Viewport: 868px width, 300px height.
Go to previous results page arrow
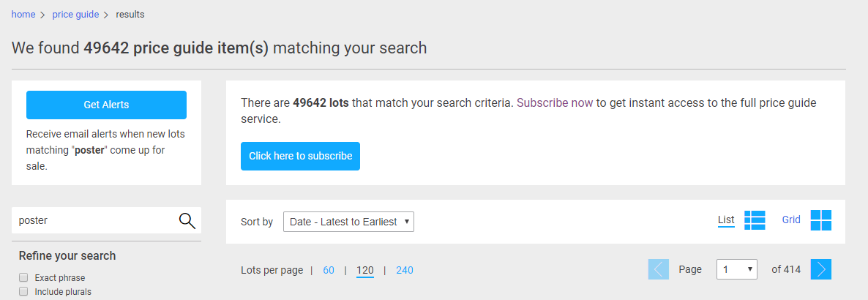click(658, 269)
